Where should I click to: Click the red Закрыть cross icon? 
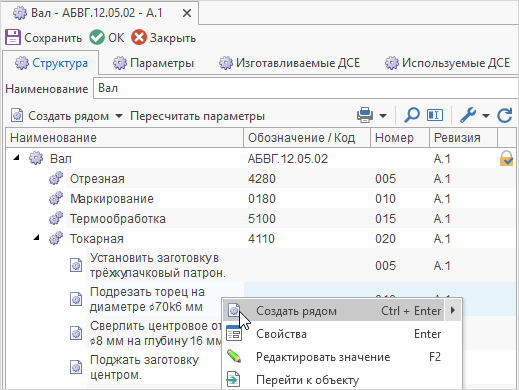point(139,37)
